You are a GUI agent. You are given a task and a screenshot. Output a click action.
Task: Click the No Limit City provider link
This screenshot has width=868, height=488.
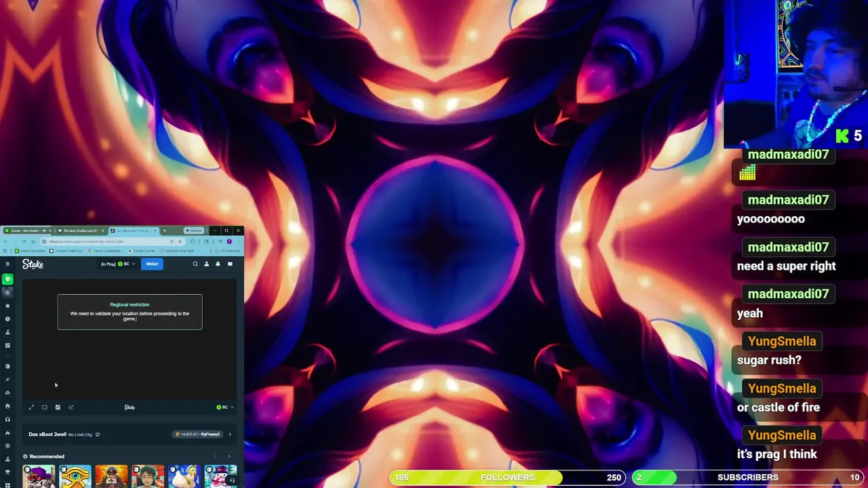click(x=80, y=434)
